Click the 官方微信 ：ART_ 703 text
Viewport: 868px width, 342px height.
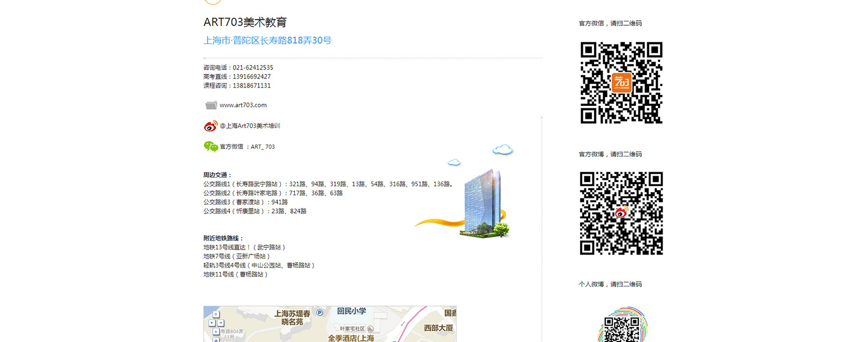click(247, 147)
